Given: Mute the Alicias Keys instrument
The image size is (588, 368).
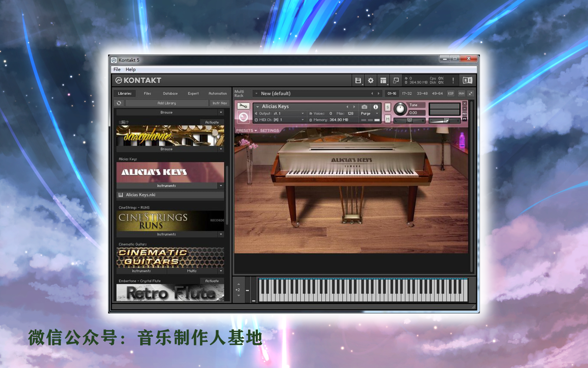Looking at the screenshot, I should [388, 119].
